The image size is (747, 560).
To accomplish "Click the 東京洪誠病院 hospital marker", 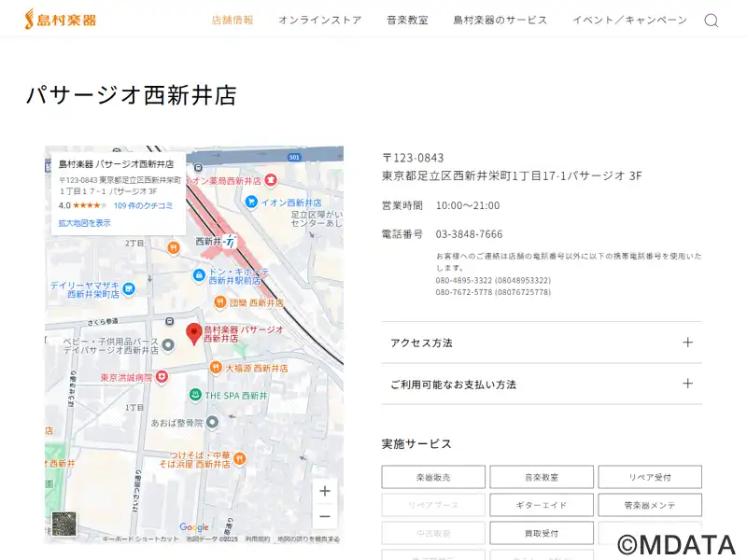I will (162, 377).
